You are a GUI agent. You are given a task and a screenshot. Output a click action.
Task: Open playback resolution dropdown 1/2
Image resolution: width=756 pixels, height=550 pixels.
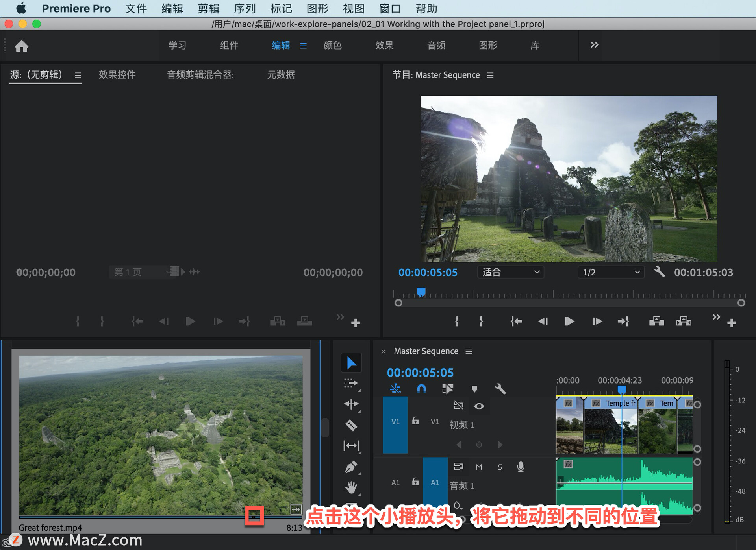coord(611,272)
